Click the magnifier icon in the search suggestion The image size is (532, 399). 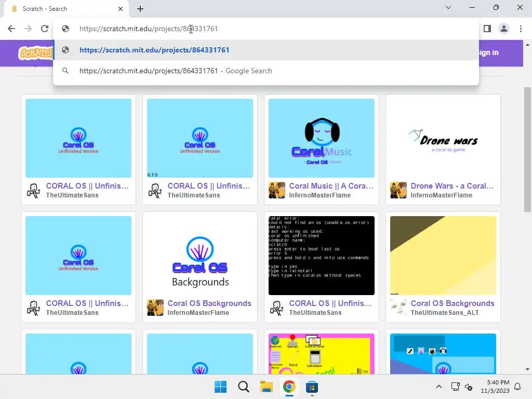65,71
